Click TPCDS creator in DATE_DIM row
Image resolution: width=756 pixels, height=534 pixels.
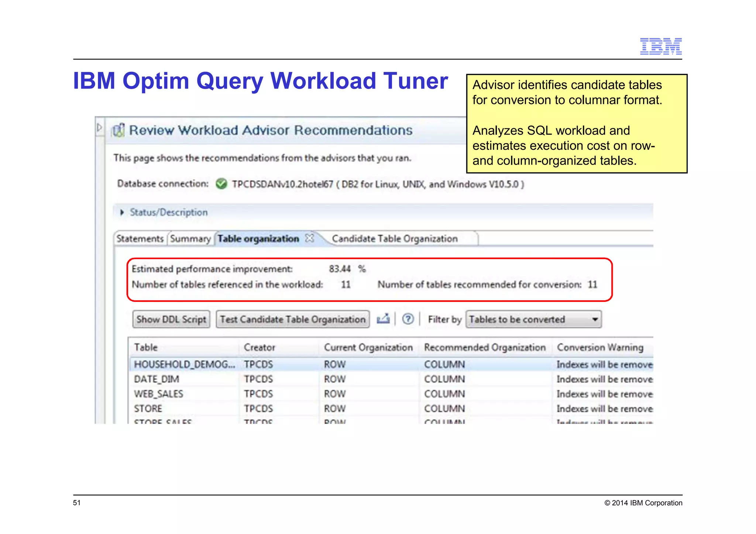point(258,379)
